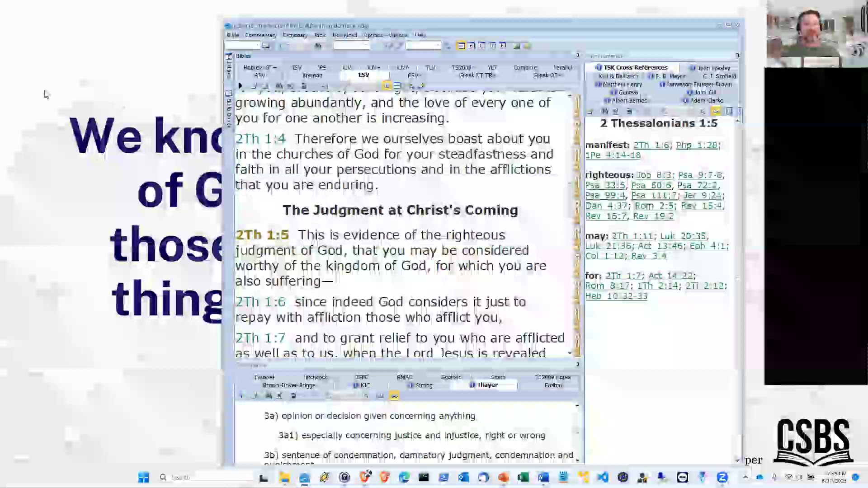Click the binoculars icon in commentary pane toolbar
Viewport: 868px width, 488px height.
(x=605, y=111)
